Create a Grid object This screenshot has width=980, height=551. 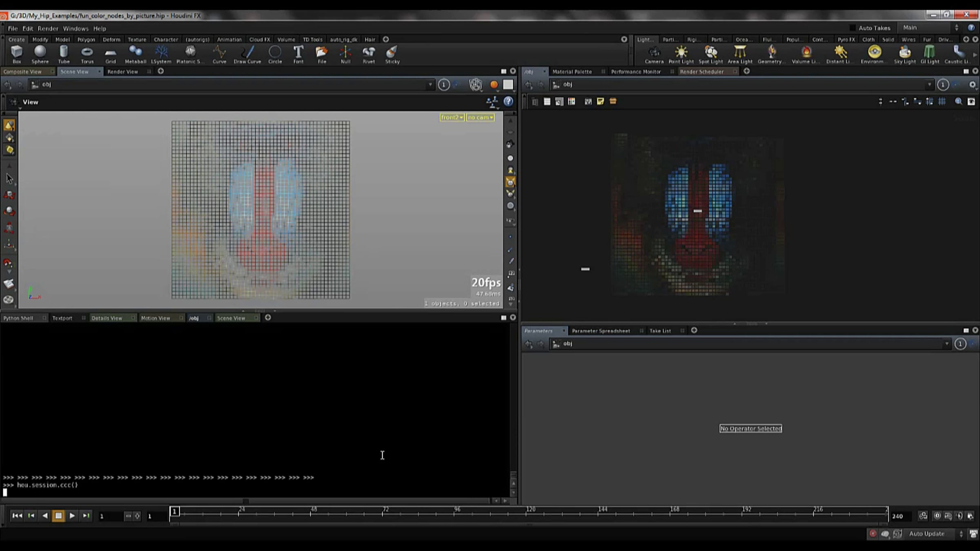[x=111, y=54]
